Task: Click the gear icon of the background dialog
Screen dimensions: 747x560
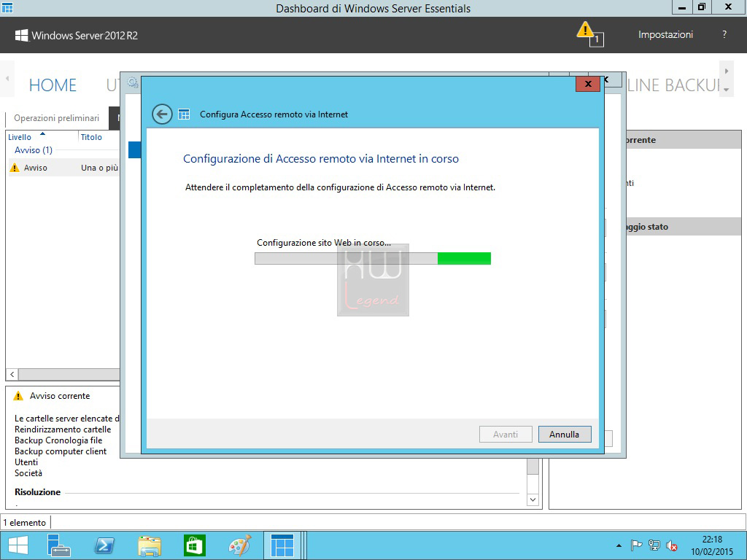Action: pos(133,83)
